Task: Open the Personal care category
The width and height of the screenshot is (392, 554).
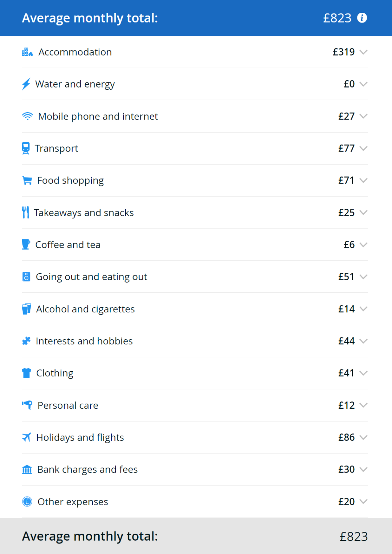Action: pos(195,405)
